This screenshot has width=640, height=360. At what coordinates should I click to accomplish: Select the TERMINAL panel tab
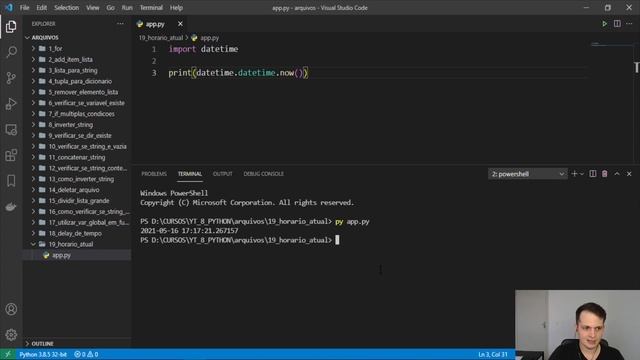pyautogui.click(x=190, y=174)
